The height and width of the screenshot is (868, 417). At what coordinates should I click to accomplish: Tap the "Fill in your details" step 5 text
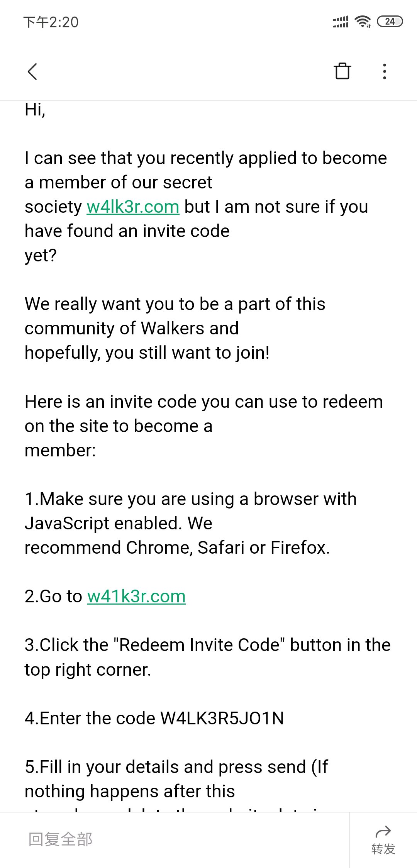[x=176, y=767]
